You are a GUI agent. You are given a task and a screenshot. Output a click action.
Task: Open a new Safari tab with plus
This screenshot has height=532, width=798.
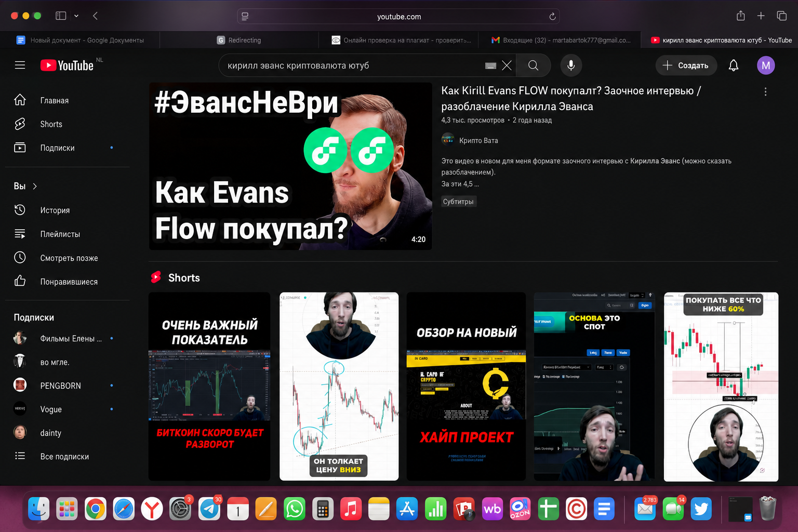coord(761,16)
